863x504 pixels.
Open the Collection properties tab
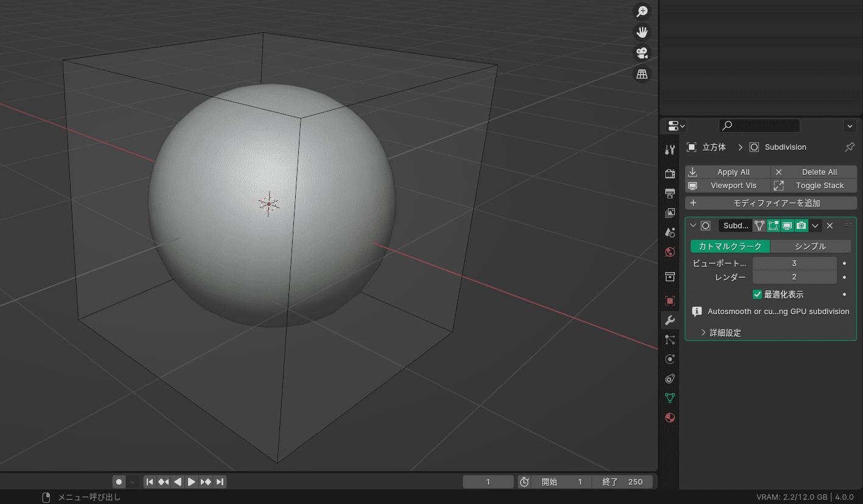[670, 276]
